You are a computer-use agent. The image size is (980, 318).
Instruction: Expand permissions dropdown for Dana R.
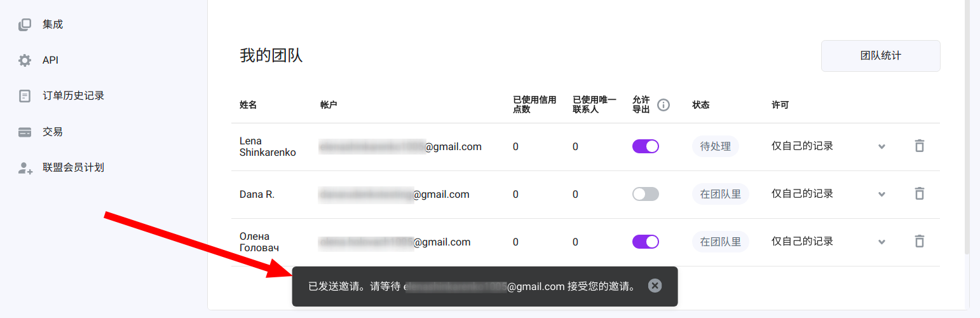tap(881, 194)
